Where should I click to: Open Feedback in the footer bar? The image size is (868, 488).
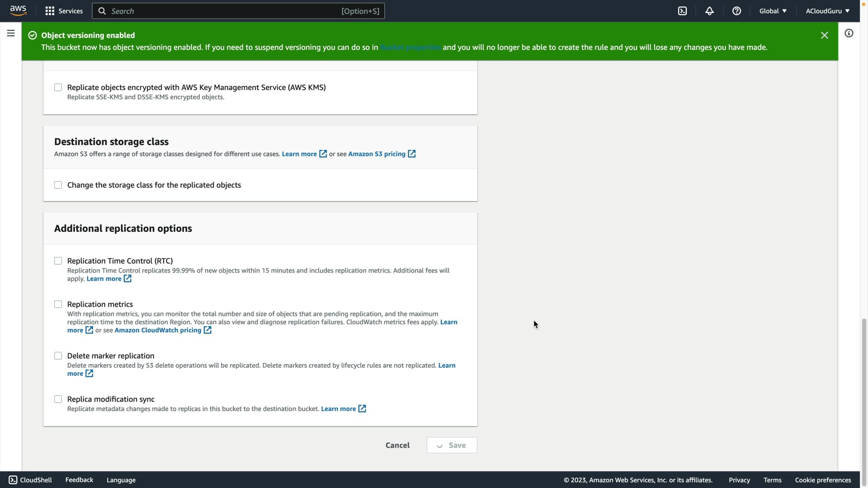(79, 480)
